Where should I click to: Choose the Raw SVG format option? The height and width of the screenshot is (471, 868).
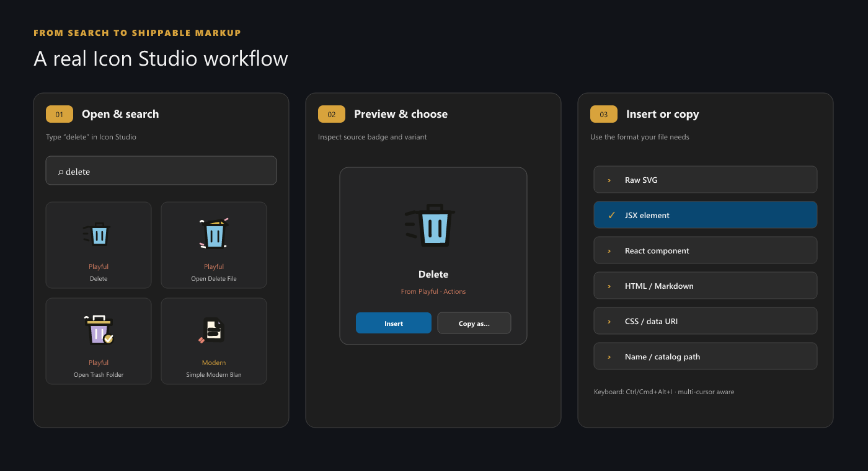point(706,180)
